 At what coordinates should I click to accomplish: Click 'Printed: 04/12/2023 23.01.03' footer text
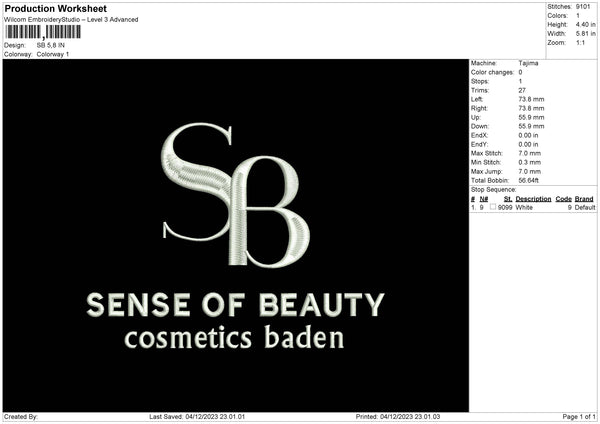pos(398,417)
